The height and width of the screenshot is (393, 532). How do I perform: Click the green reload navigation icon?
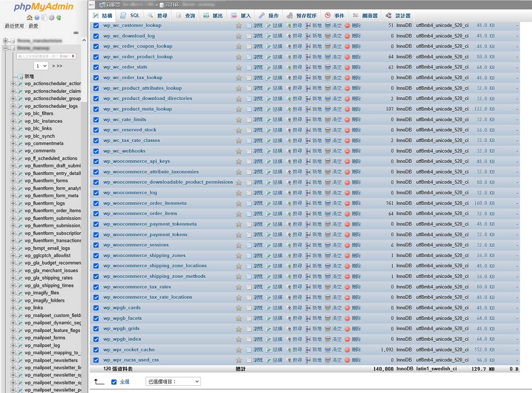point(59,18)
